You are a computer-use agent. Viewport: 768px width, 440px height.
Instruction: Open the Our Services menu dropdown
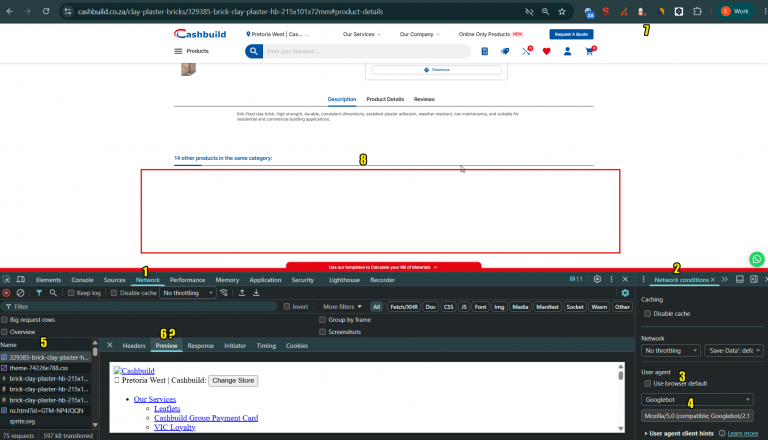coord(361,34)
